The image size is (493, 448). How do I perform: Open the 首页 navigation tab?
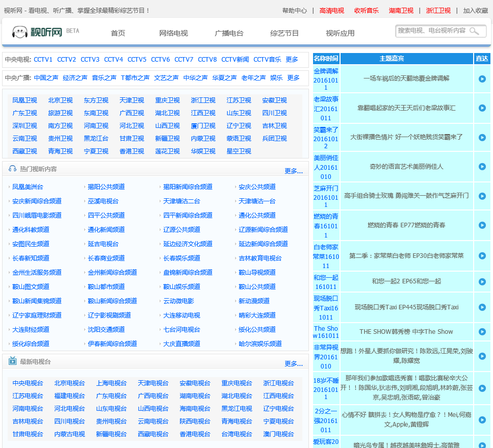click(118, 33)
